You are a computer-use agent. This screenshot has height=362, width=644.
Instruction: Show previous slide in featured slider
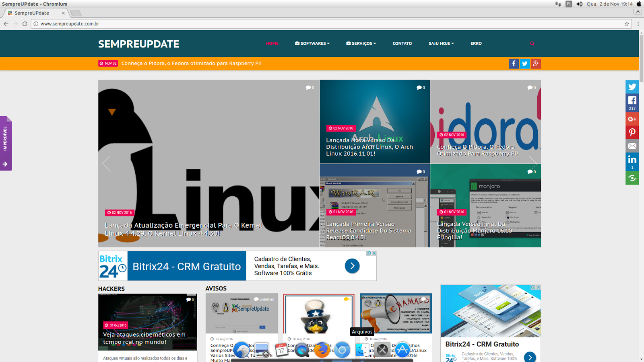[106, 164]
